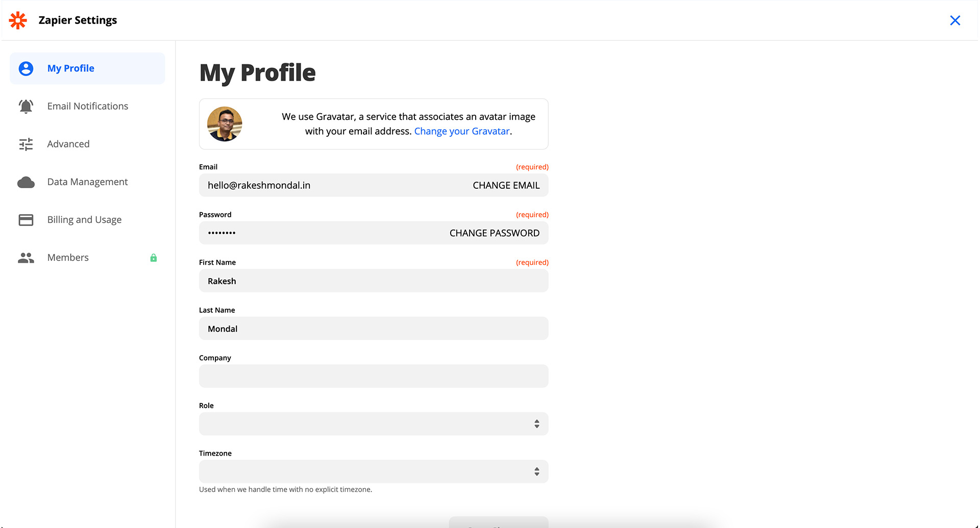The width and height of the screenshot is (980, 528).
Task: Expand the Timezone dropdown
Action: coord(373,471)
